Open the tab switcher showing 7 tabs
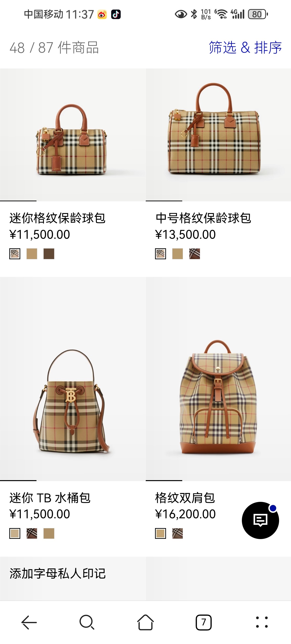Viewport: 291px width, 644px height. coord(203,622)
